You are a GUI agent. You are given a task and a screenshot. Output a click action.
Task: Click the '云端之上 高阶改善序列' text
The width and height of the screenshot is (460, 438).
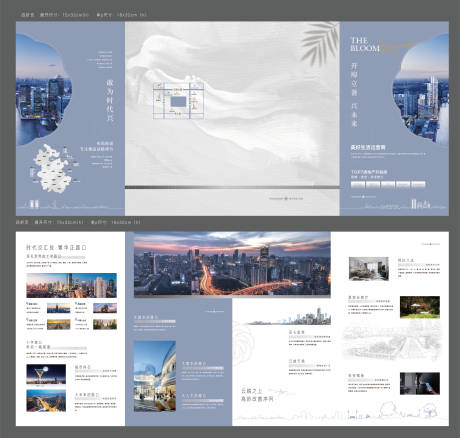pyautogui.click(x=257, y=395)
